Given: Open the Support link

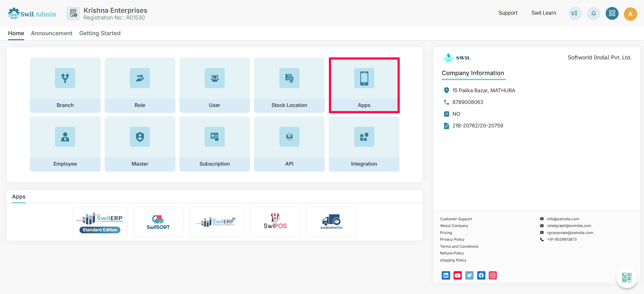Looking at the screenshot, I should click(x=508, y=13).
